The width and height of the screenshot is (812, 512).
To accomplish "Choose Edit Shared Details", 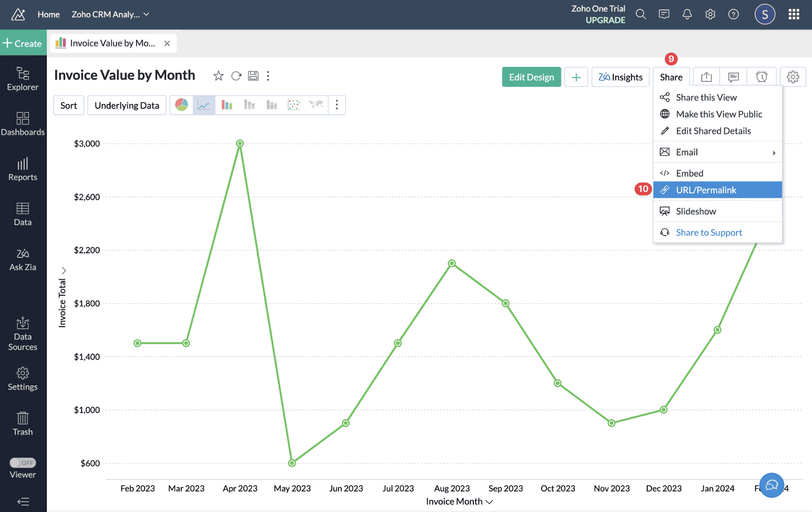I will pyautogui.click(x=718, y=131).
